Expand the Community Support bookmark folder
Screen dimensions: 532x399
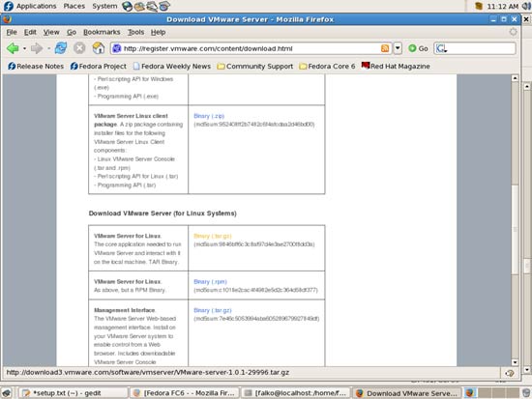click(254, 66)
